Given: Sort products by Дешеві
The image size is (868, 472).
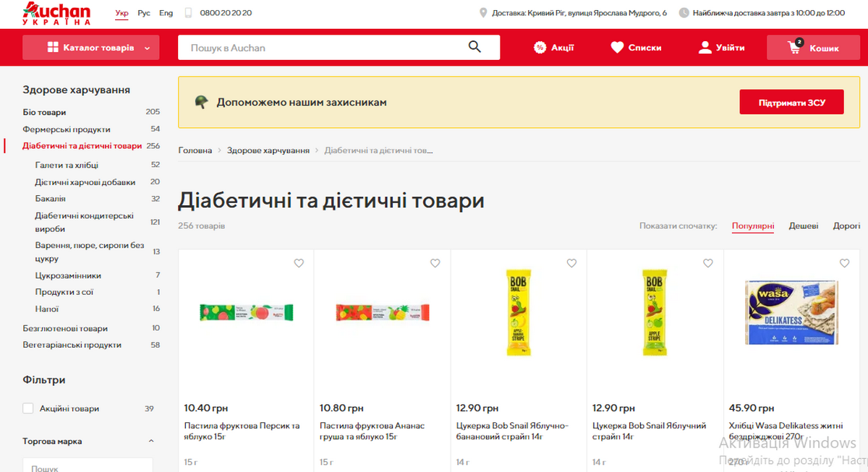Looking at the screenshot, I should pos(803,226).
